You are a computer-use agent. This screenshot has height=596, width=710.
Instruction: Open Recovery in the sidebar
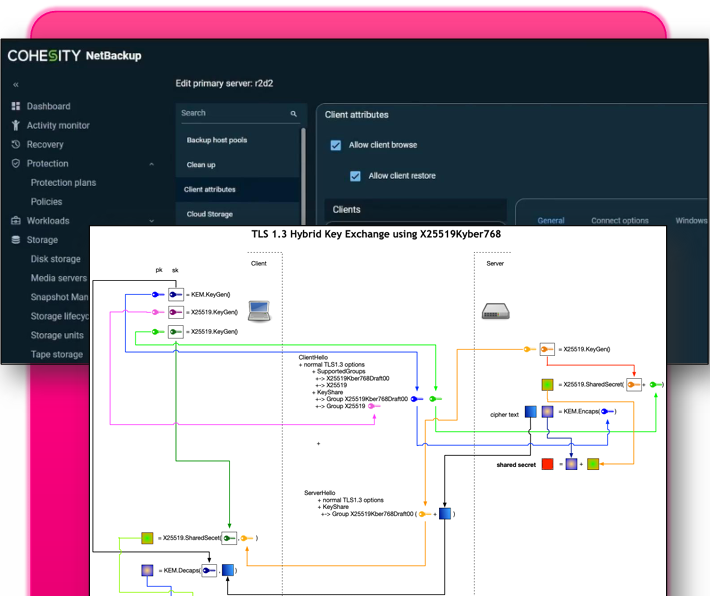(45, 144)
